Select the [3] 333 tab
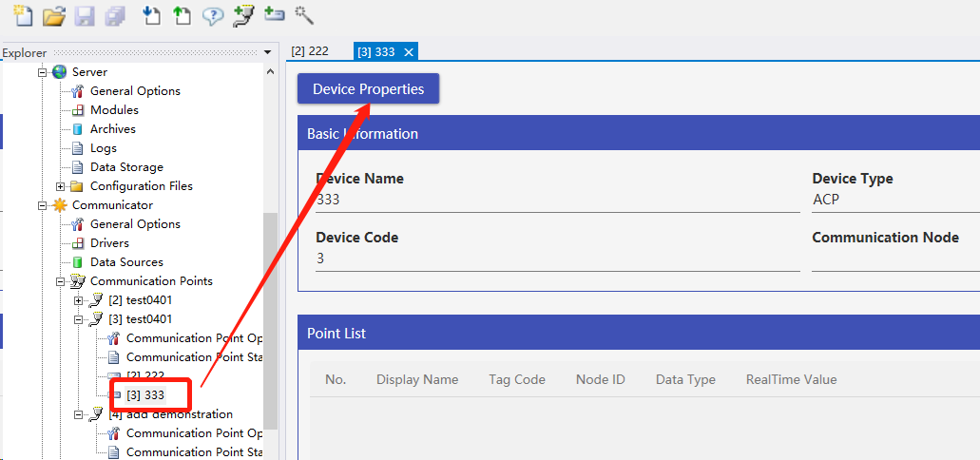 coord(376,52)
